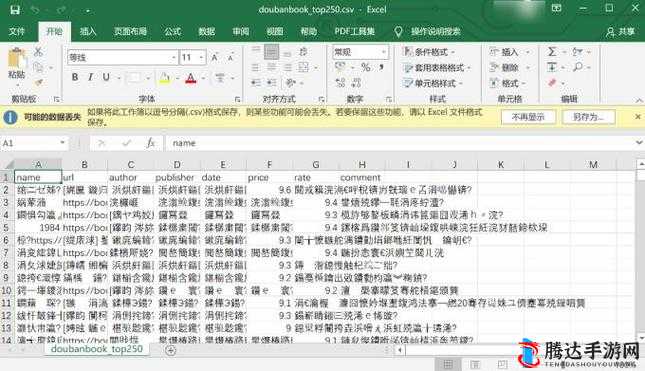
Task: Switch to the 公式 ribbon tab
Action: click(173, 31)
